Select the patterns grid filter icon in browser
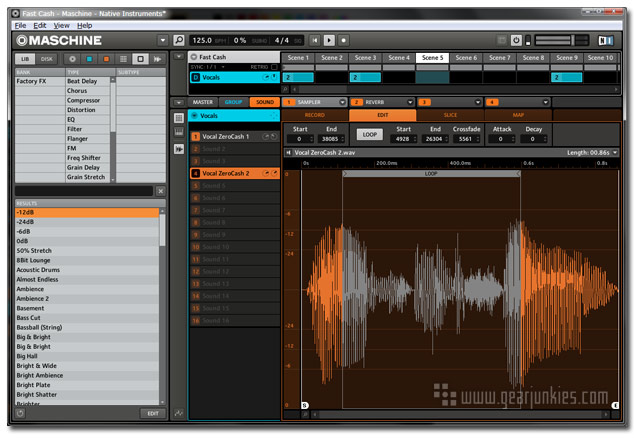This screenshot has width=634, height=438. coord(123,59)
